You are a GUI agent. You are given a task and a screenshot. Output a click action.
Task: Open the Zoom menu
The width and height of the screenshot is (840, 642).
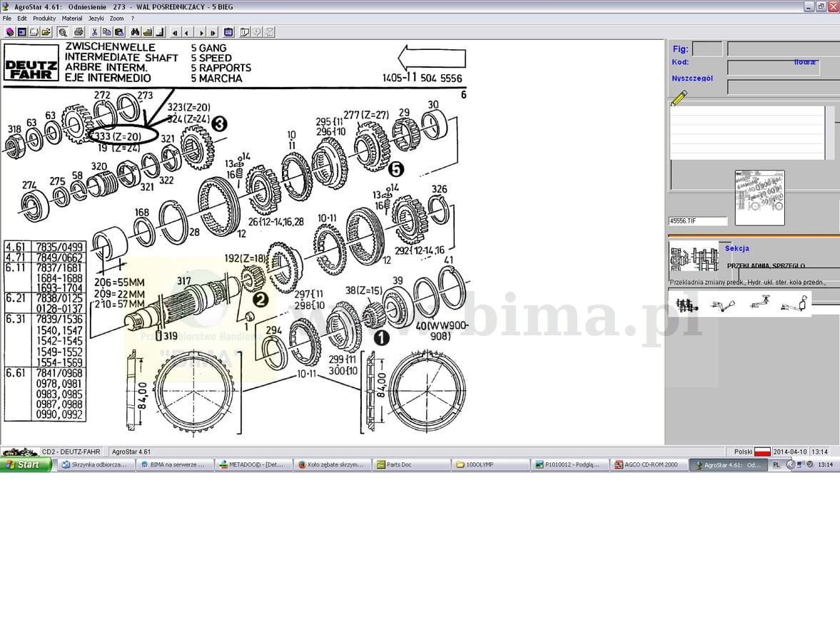pyautogui.click(x=116, y=19)
